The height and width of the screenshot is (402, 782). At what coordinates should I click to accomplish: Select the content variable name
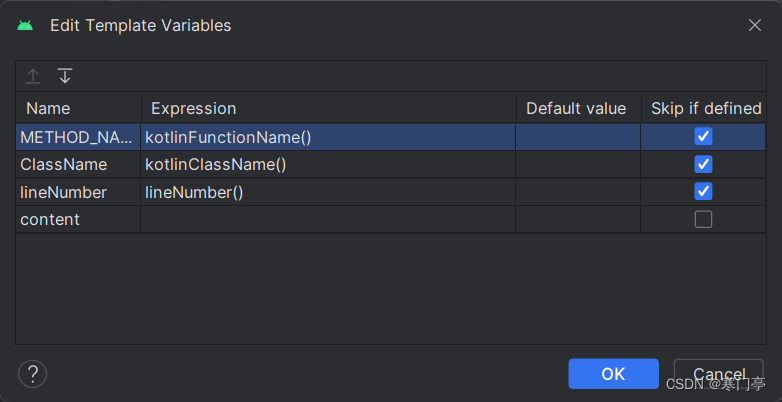pos(50,219)
